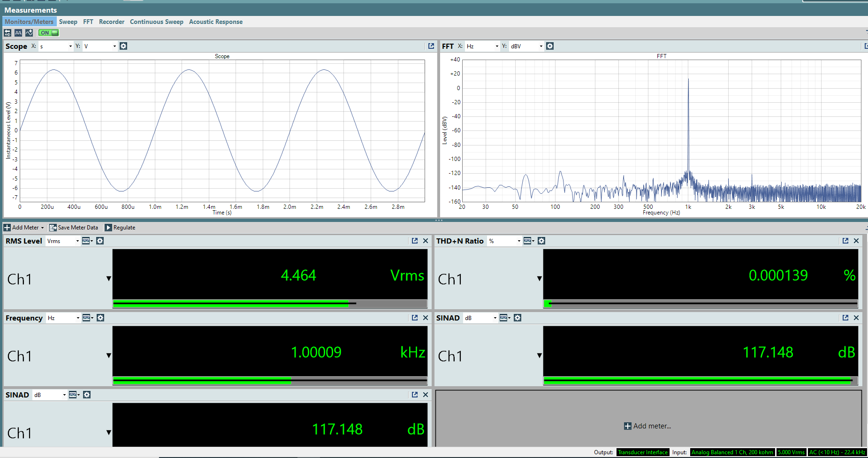Screen dimensions: 868x458
Task: Open the Add Meter menu button
Action: [24, 228]
